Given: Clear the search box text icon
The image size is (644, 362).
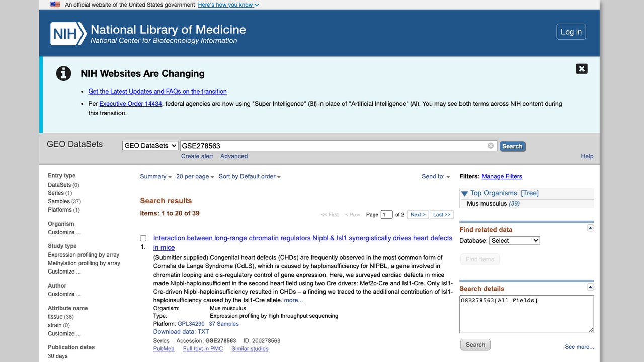Looking at the screenshot, I should coord(491,146).
